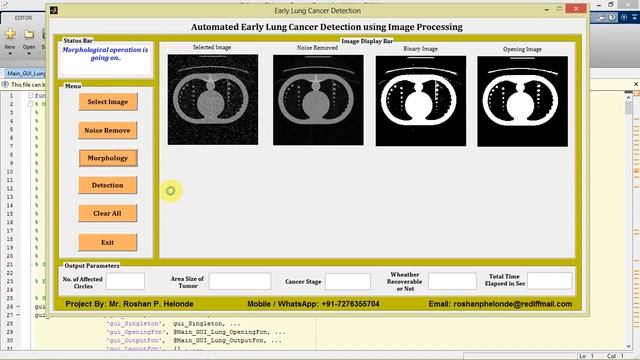
Task: Click the 'gui_OpeningFcn' code line
Action: click(x=196, y=332)
